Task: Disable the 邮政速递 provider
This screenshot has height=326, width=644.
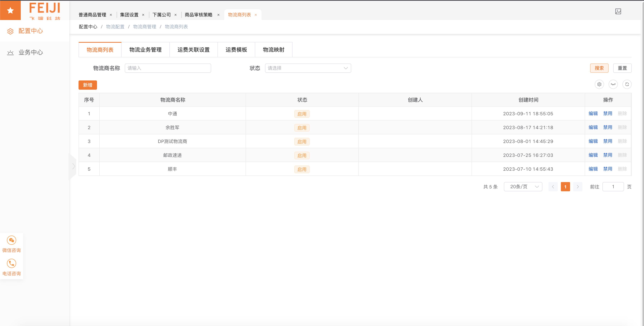Action: click(x=607, y=155)
